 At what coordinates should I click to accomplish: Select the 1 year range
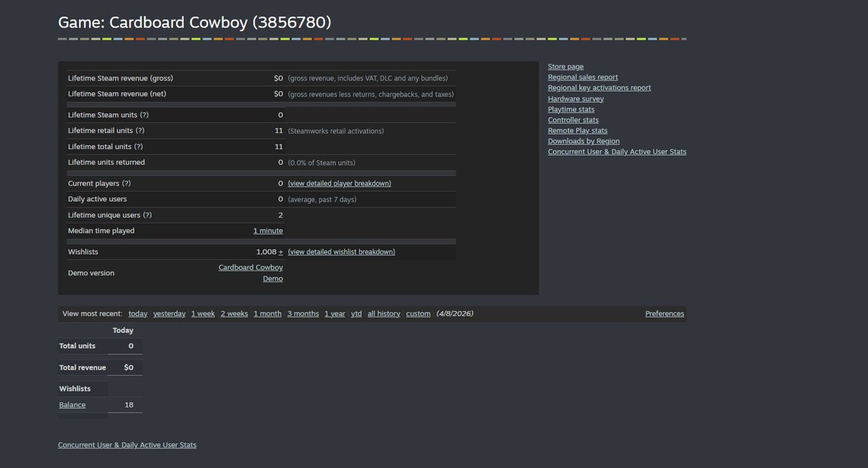point(334,314)
